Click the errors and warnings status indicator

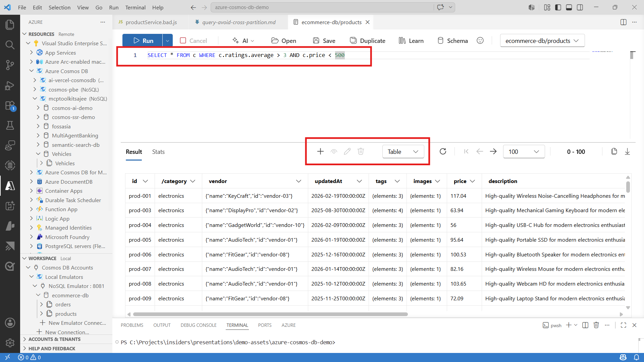coord(30,357)
